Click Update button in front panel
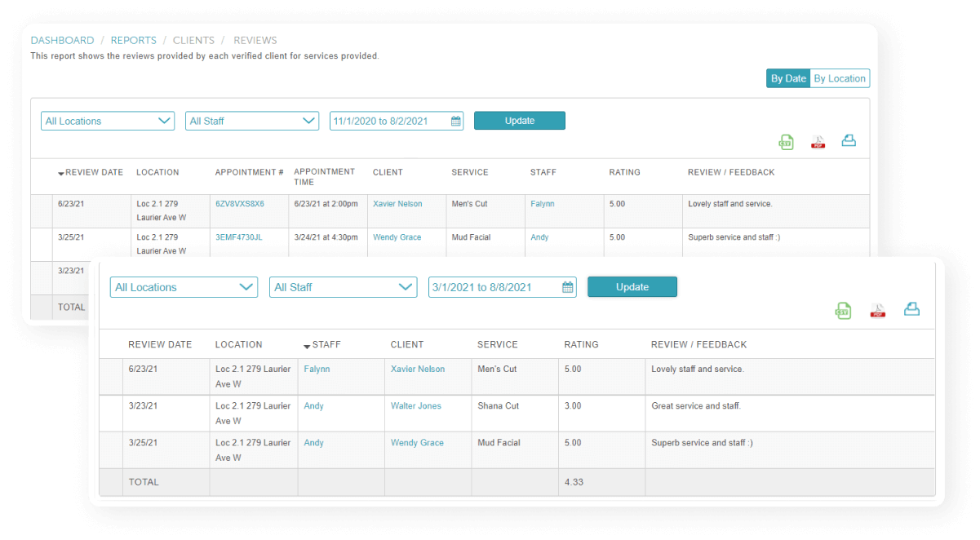The image size is (980, 540). [x=632, y=287]
